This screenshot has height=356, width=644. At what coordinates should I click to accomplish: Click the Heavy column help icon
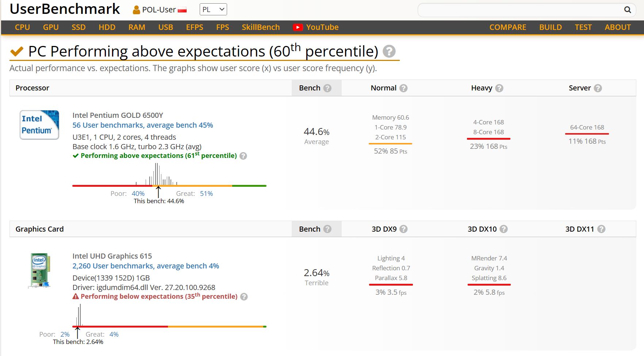[499, 88]
